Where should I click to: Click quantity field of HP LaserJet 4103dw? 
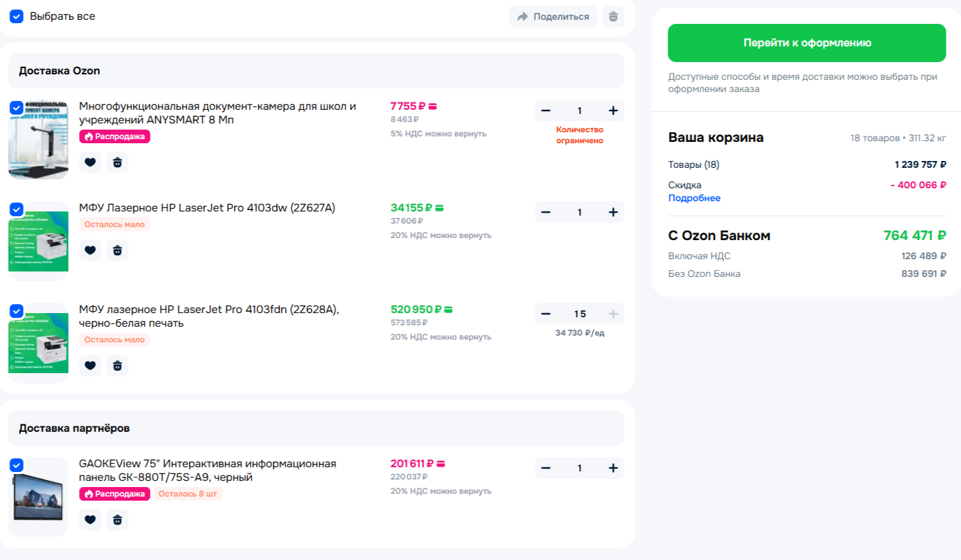pyautogui.click(x=580, y=212)
